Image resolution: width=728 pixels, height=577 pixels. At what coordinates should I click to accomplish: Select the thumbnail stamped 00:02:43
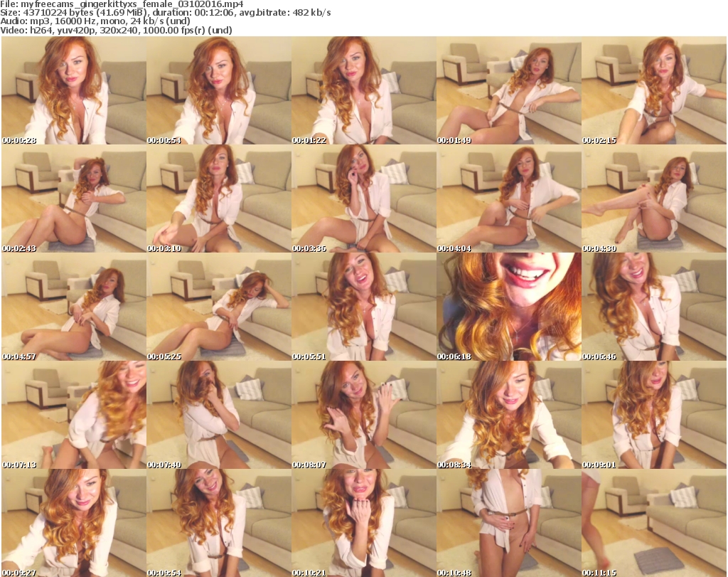pos(74,198)
